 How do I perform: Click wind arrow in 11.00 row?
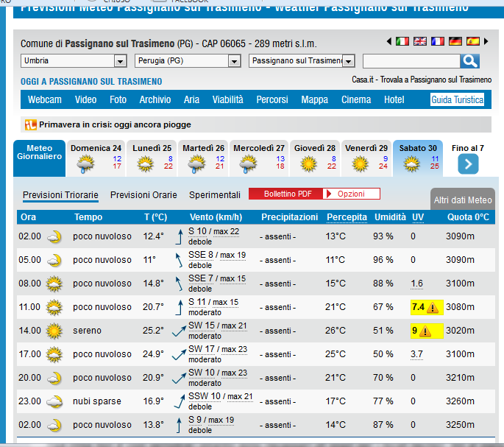pos(179,307)
